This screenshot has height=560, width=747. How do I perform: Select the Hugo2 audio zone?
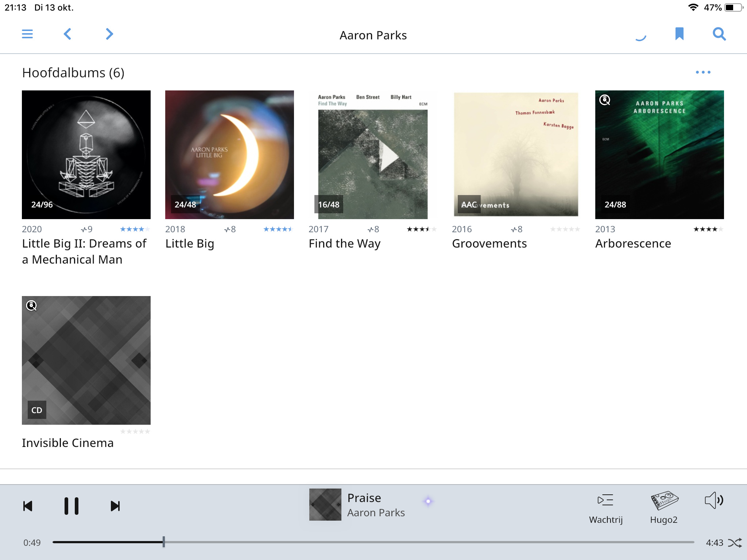[x=664, y=507]
